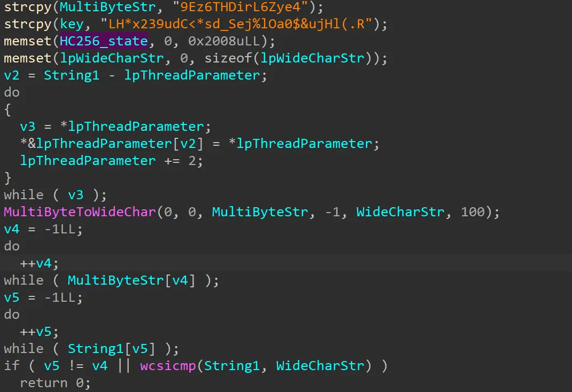Click MultiByteStr argument in first strcpy
Image resolution: width=572 pixels, height=392 pixels.
pos(107,6)
